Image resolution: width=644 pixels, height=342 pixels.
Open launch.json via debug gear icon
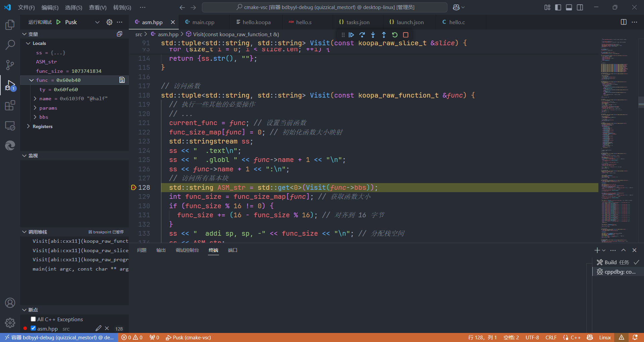(x=109, y=22)
